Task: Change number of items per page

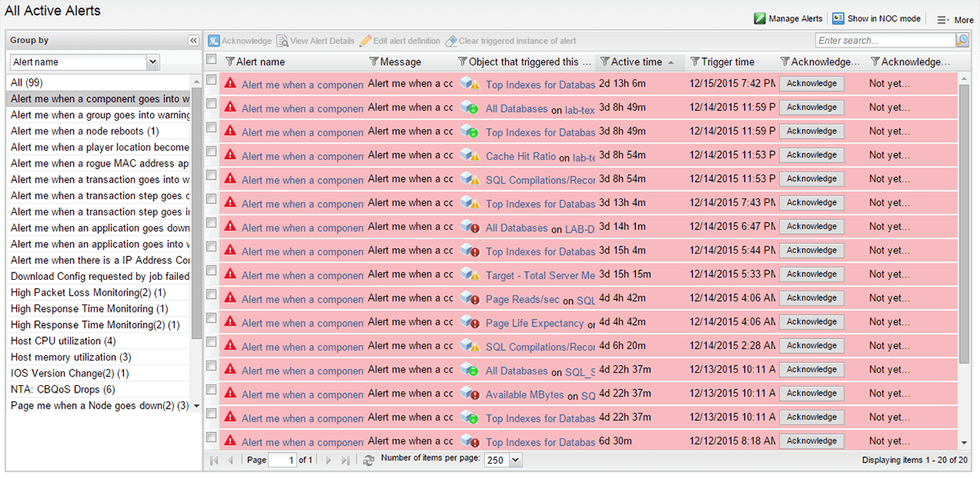Action: click(x=504, y=459)
